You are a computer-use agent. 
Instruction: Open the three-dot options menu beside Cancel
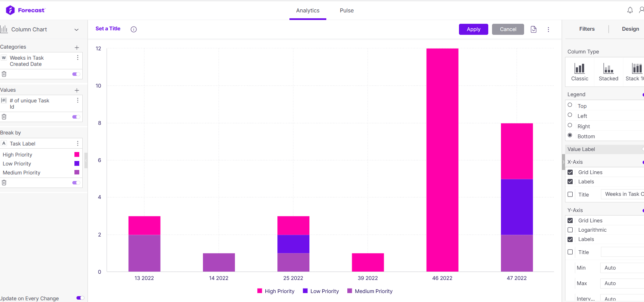(x=548, y=29)
